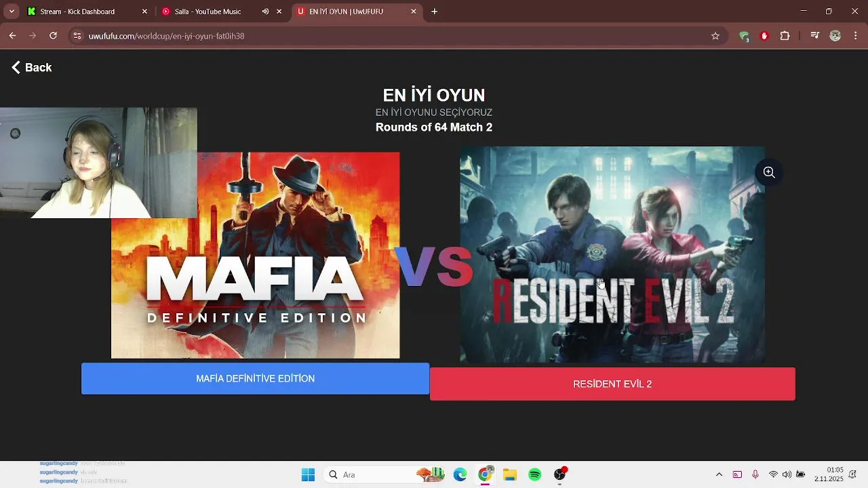Close the Kick Dashboard tab
This screenshot has width=868, height=488.
coord(144,12)
